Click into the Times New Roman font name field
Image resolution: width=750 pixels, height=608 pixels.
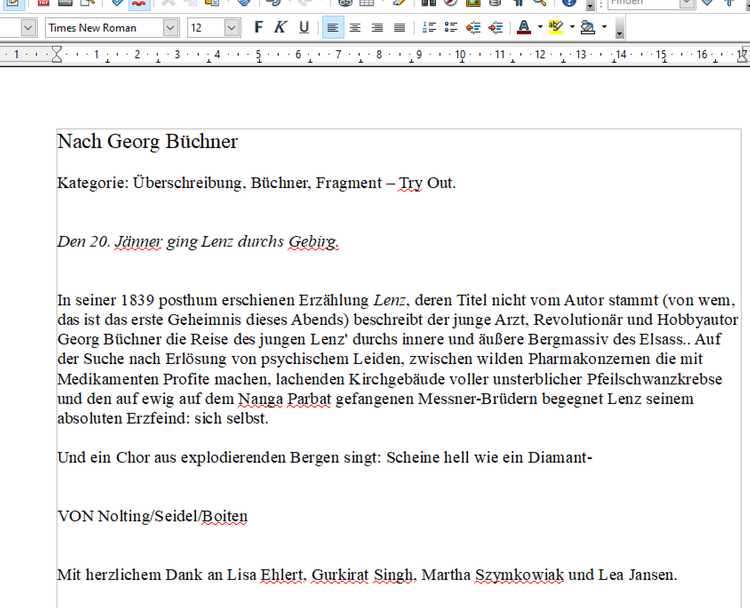[x=104, y=28]
